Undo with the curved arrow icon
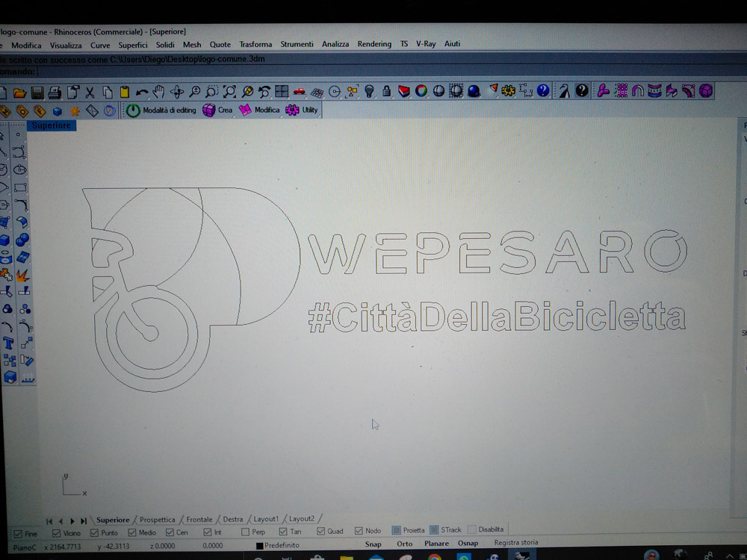This screenshot has width=747, height=560. click(x=141, y=92)
